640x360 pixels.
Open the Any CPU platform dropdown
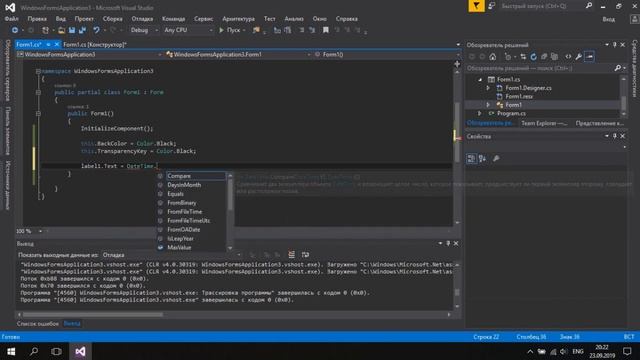coord(188,30)
